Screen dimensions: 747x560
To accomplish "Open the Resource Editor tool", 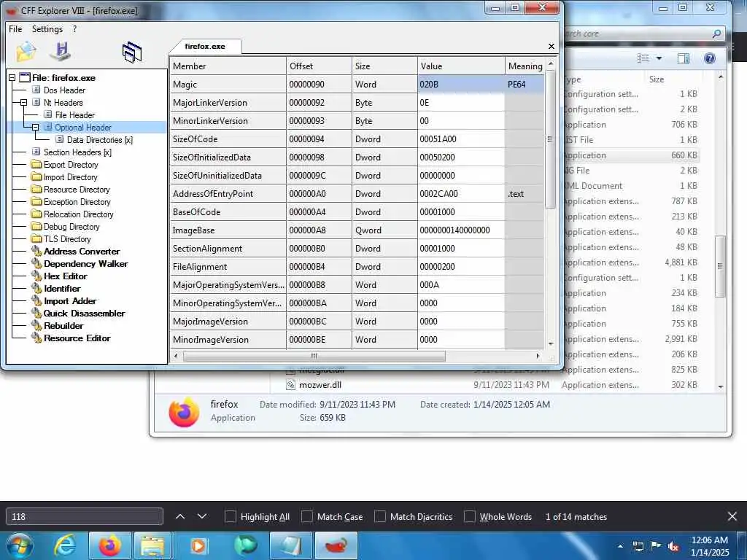I will coord(77,338).
